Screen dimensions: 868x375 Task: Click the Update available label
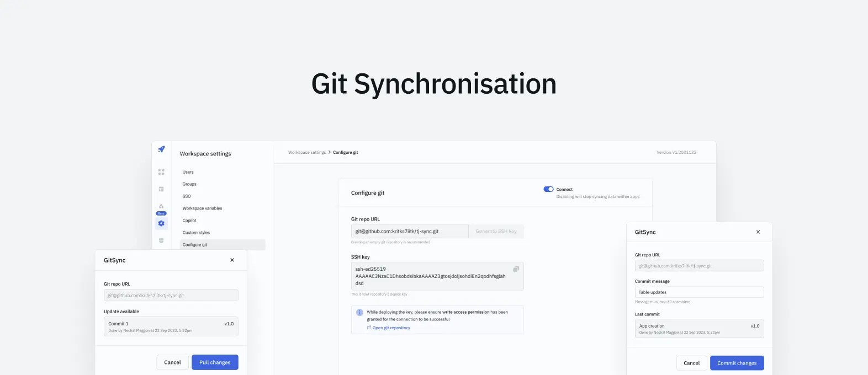(121, 312)
